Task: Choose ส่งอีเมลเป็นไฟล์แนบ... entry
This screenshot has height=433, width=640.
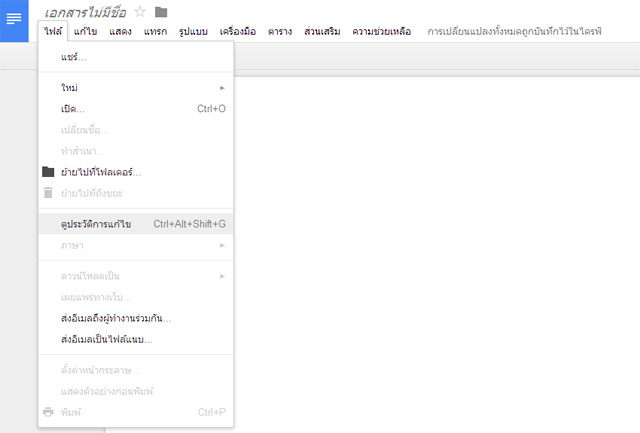Action: [136, 340]
